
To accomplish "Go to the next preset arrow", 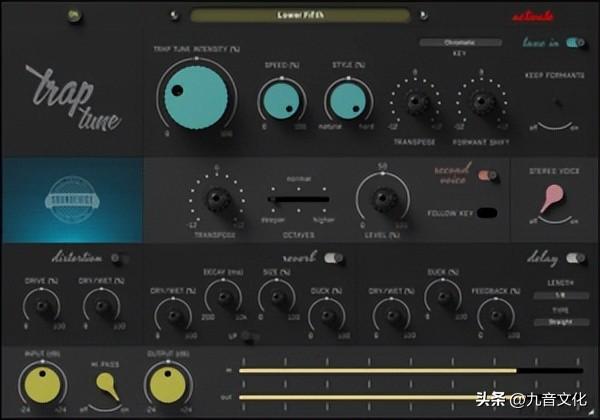I will (424, 15).
